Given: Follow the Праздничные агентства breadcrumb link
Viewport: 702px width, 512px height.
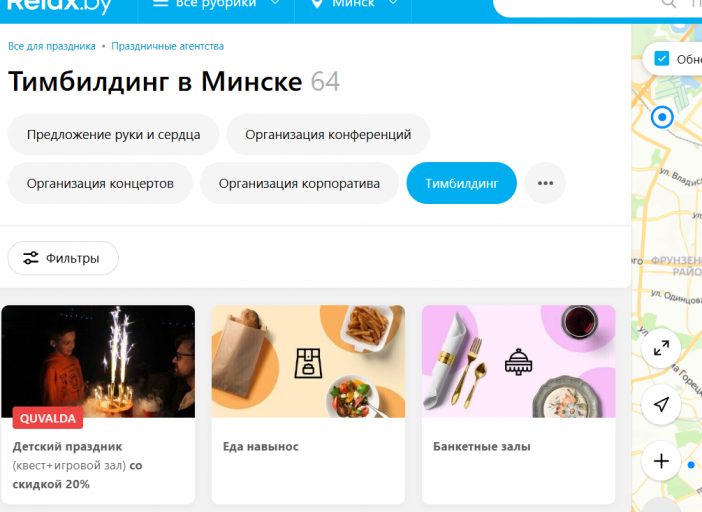Looking at the screenshot, I should click(167, 46).
